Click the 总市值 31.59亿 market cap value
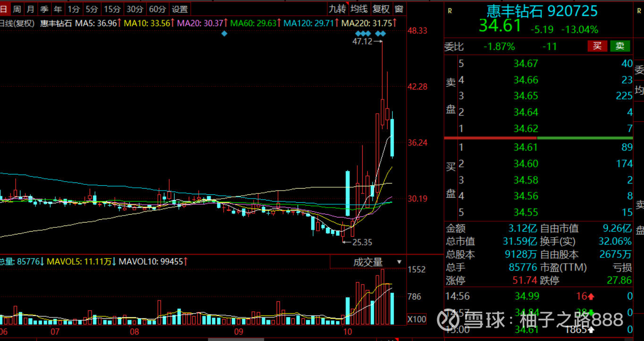The height and width of the screenshot is (341, 644). pos(520,241)
